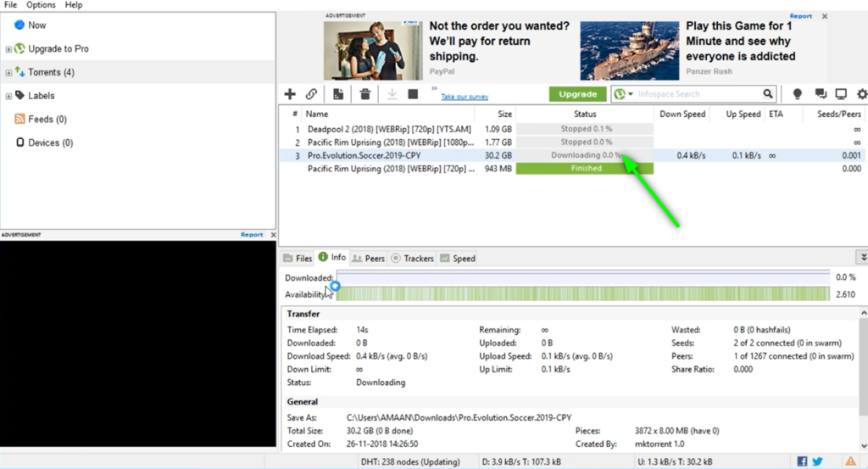Select Pro.Evolution.Soccer.2019-CPY torrent row
Screen dimensions: 868x469
tap(573, 155)
